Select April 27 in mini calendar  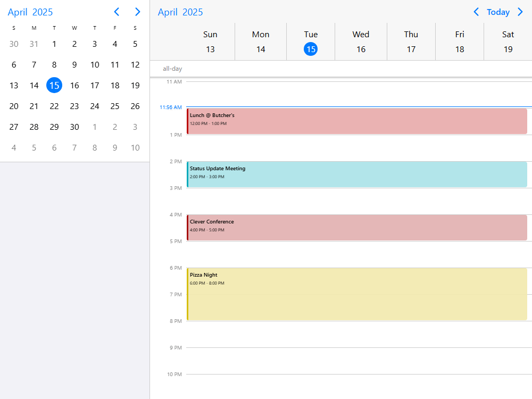14,127
